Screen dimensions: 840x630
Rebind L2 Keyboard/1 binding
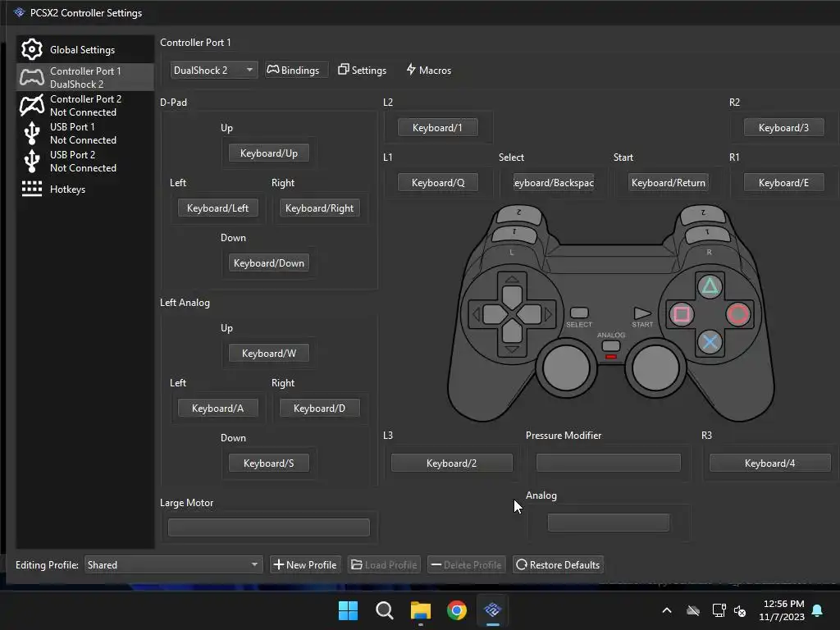(437, 127)
